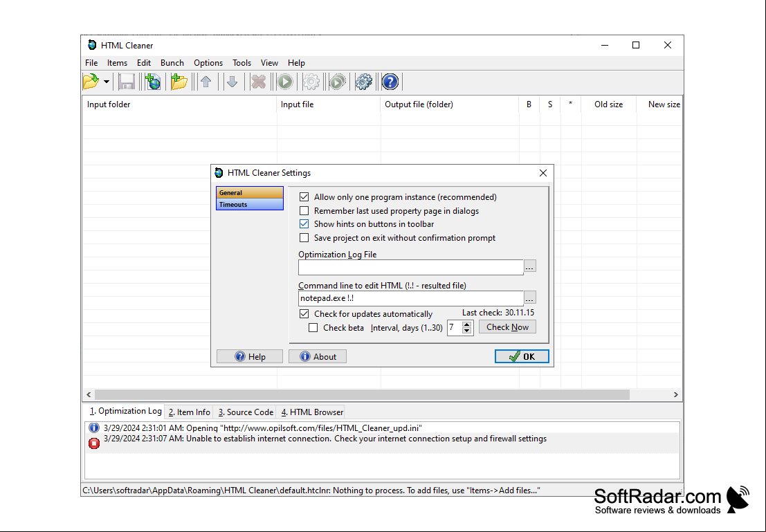
Task: Expand the open project dropdown arrow
Action: tap(106, 82)
